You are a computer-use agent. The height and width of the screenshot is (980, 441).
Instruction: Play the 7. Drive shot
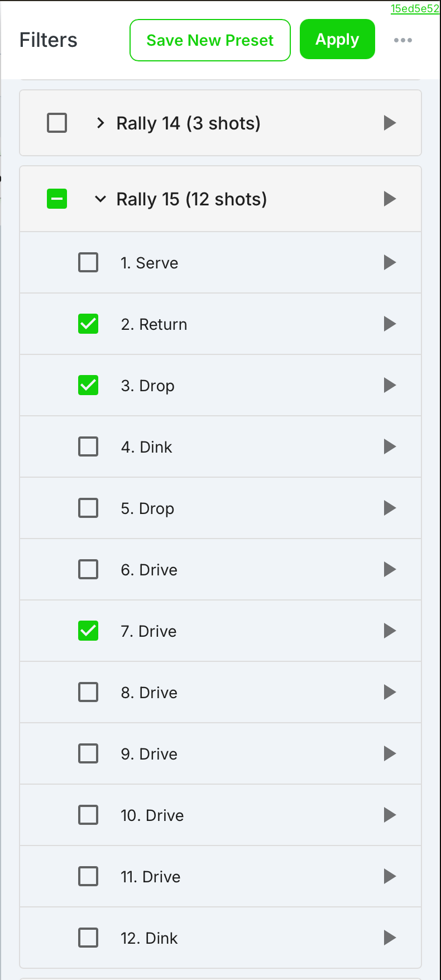[x=390, y=631]
